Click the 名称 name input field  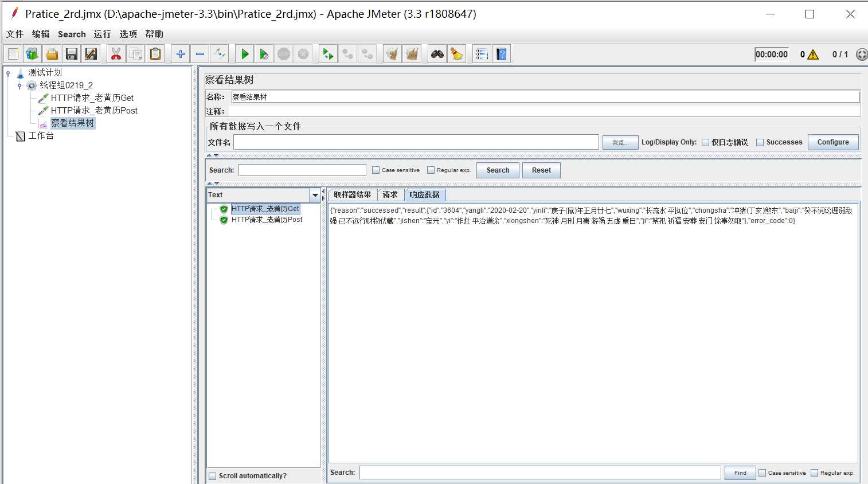click(x=545, y=97)
